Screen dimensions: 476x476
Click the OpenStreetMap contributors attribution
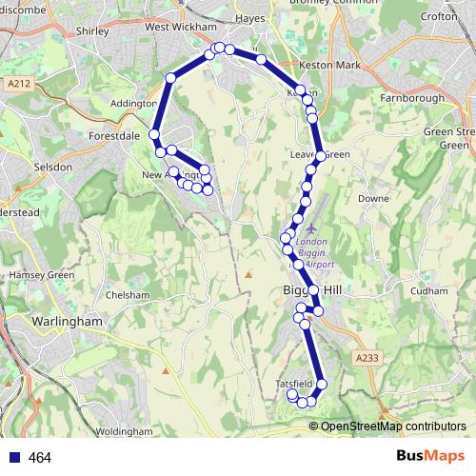point(387,426)
